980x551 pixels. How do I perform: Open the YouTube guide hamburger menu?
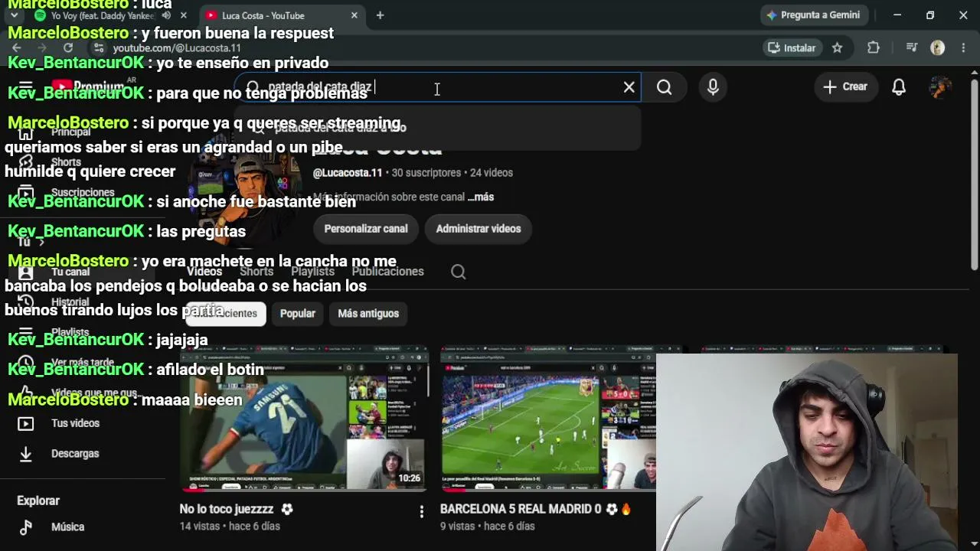point(25,87)
